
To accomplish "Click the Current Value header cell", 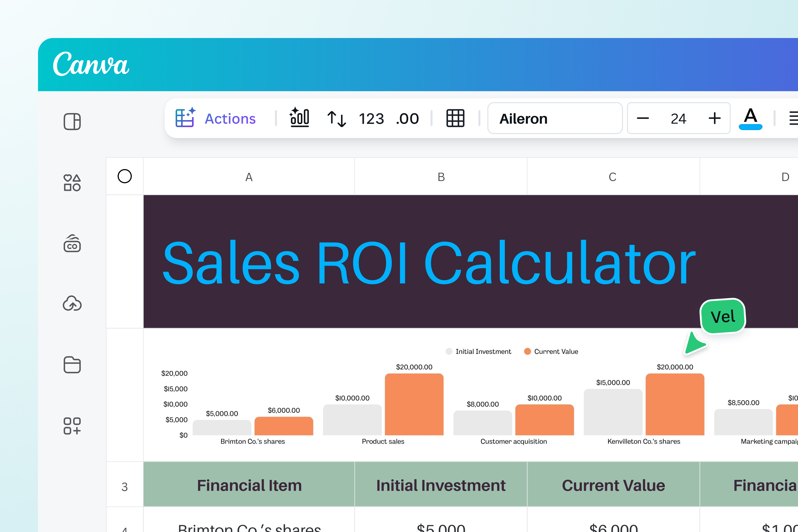I will click(x=613, y=484).
